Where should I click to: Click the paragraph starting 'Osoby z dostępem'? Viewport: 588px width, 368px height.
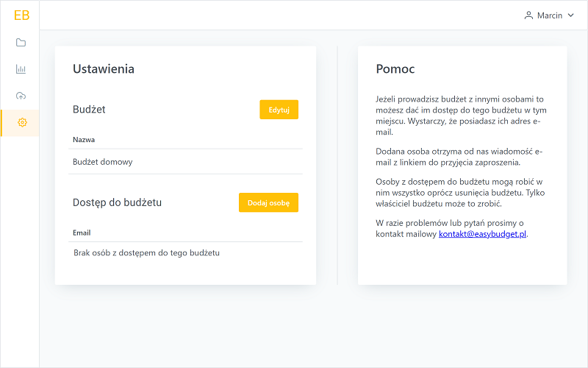point(461,193)
